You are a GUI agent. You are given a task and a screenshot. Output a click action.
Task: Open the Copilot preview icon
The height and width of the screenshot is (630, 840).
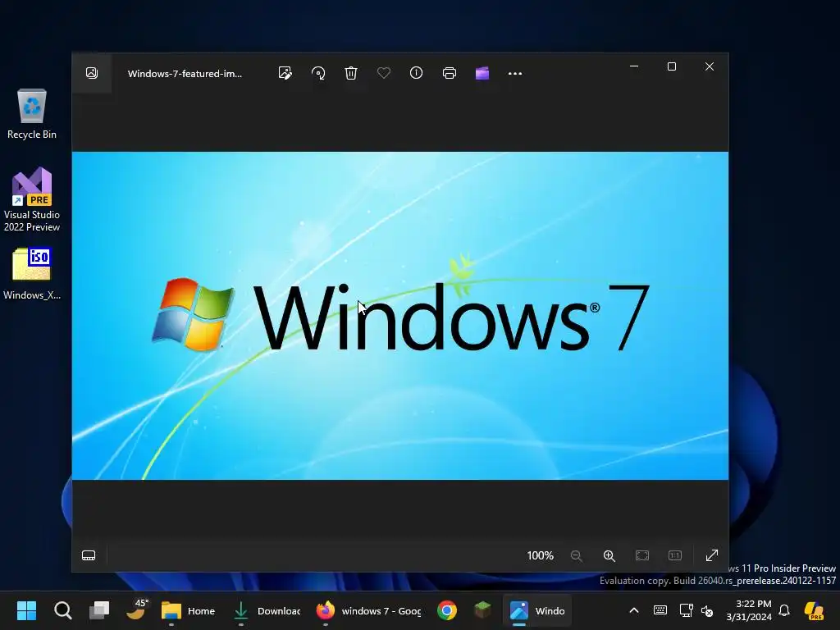[814, 610]
